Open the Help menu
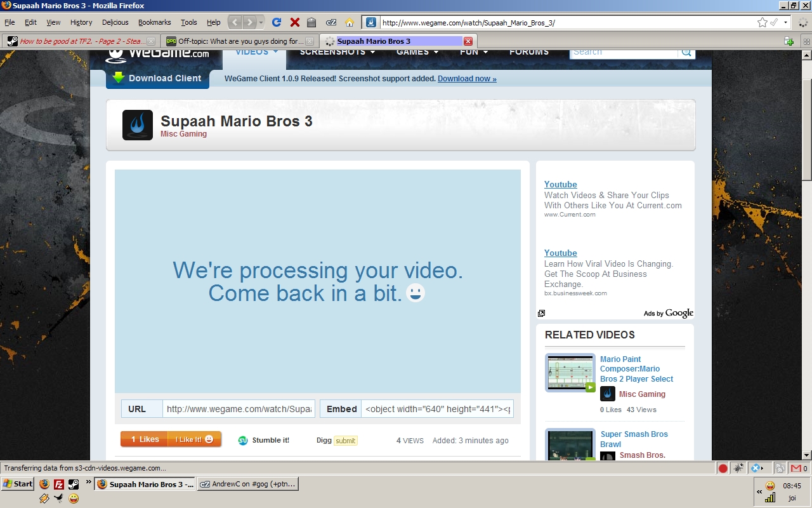Image resolution: width=812 pixels, height=508 pixels. pyautogui.click(x=214, y=22)
